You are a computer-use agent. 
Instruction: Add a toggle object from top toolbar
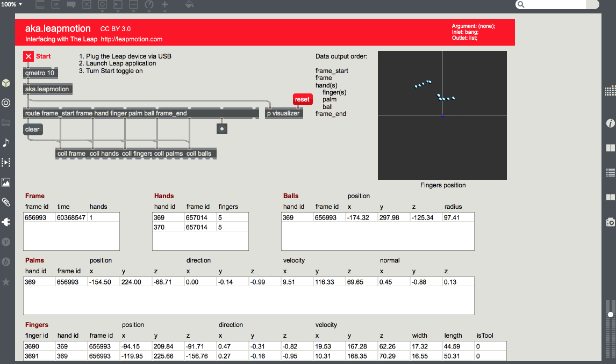[x=87, y=4]
